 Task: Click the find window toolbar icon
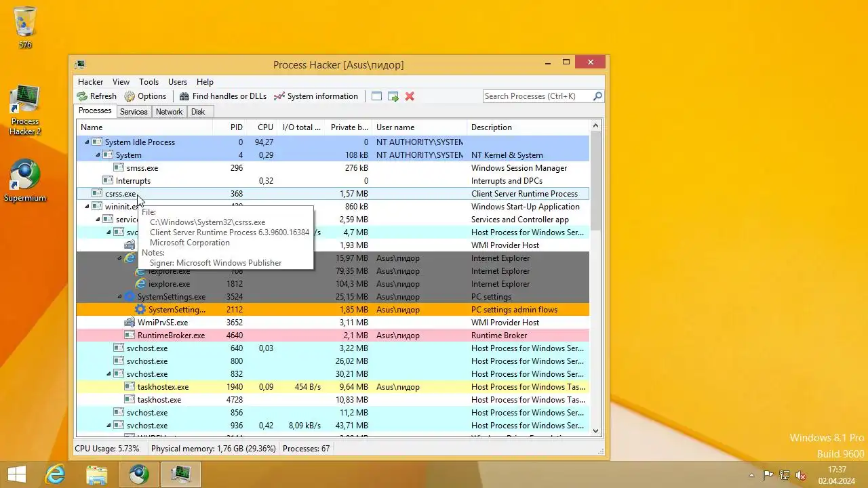pos(376,96)
